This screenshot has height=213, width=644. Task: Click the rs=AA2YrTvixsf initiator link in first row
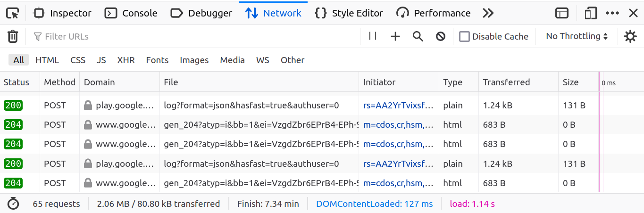tap(398, 106)
